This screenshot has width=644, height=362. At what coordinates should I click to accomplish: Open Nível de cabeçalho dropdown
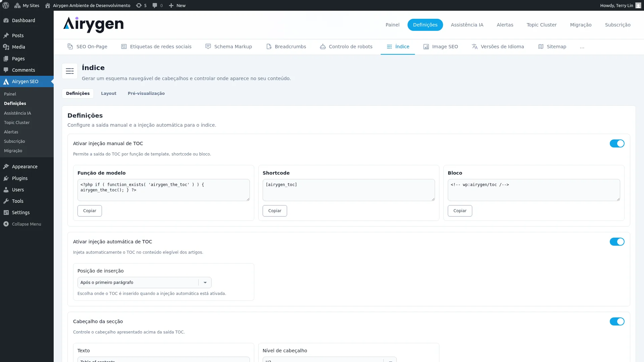[329, 359]
